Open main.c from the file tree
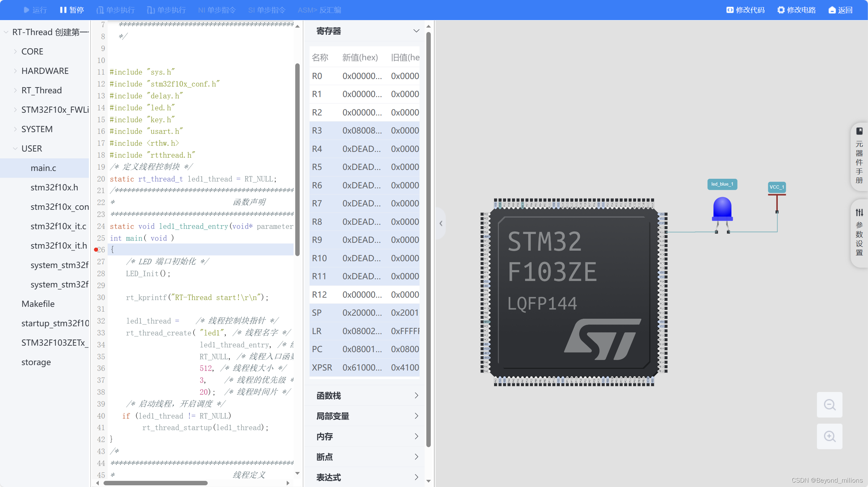The height and width of the screenshot is (487, 868). click(x=43, y=168)
